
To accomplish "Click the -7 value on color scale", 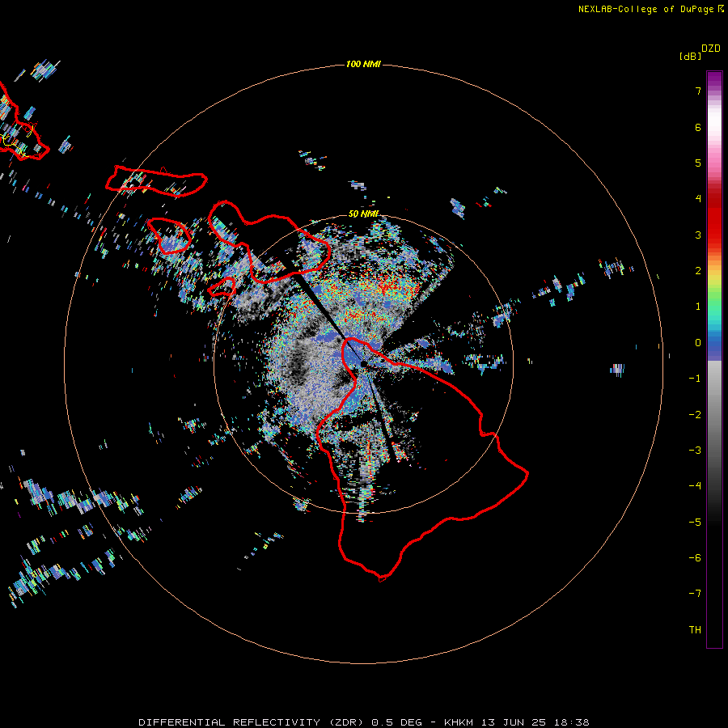I will tap(695, 594).
